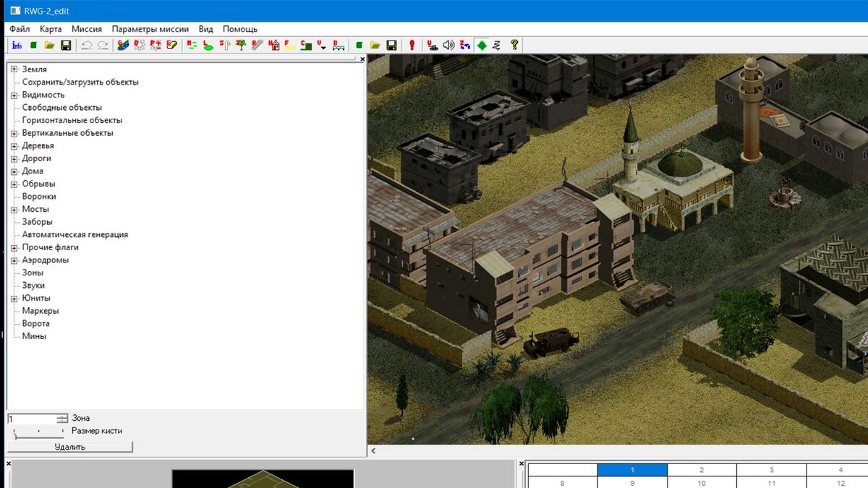This screenshot has width=868, height=488.
Task: Open the Вид menu
Action: coord(206,29)
